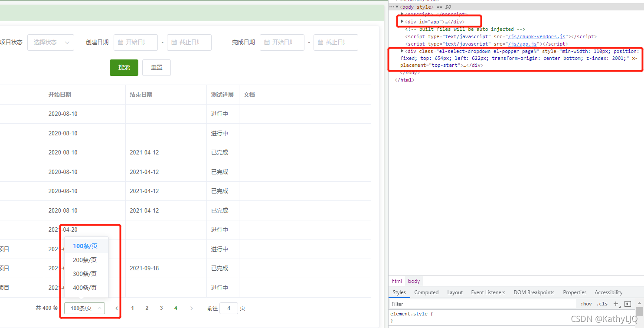Click the element.style rule in Styles pane
Image resolution: width=644 pixels, height=328 pixels.
click(x=412, y=314)
